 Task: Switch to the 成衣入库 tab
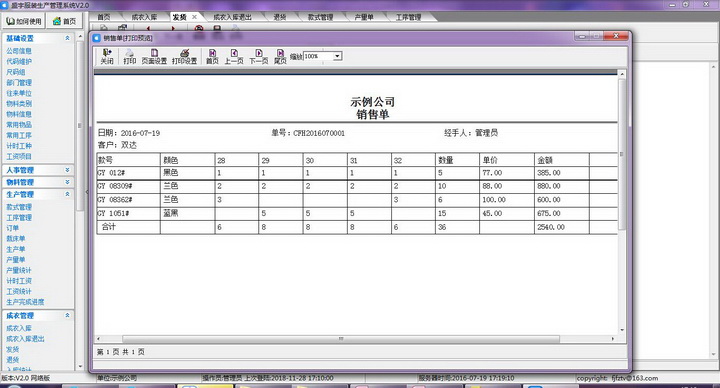(x=144, y=17)
